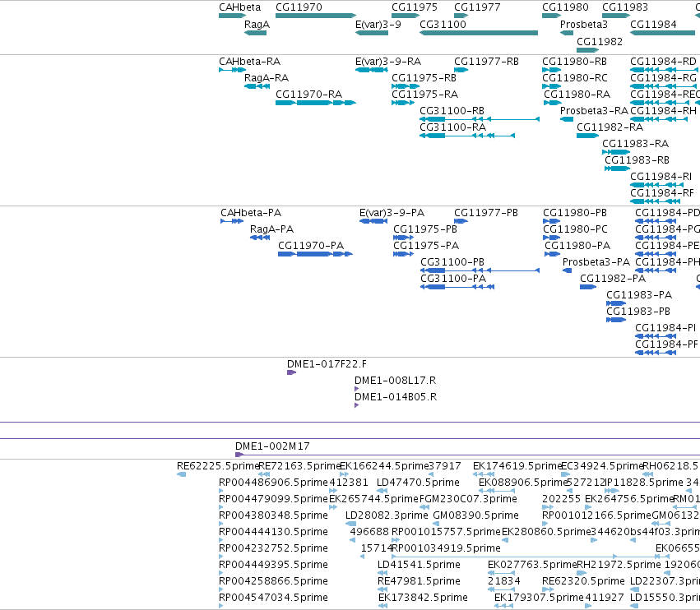Select protein RagA-PA label
This screenshot has height=610, width=700.
(x=272, y=230)
